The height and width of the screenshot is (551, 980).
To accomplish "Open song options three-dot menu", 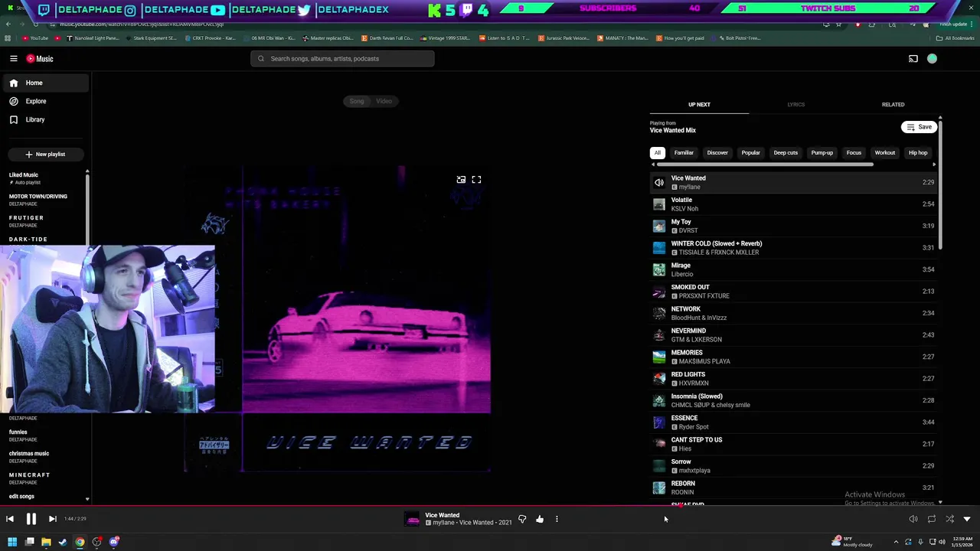I will click(x=557, y=519).
